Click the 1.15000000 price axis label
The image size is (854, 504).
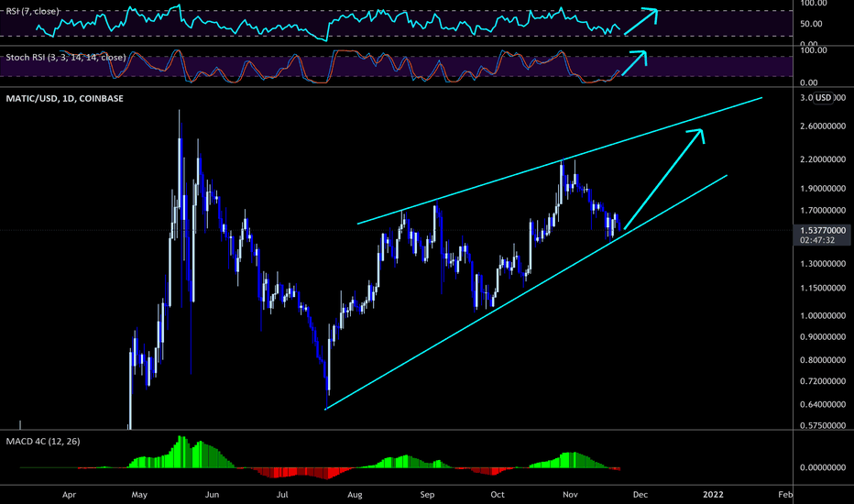pos(823,289)
